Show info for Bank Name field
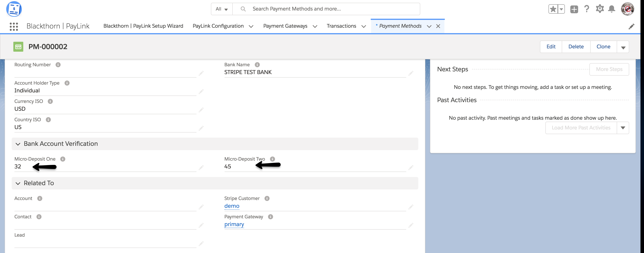 [x=257, y=65]
